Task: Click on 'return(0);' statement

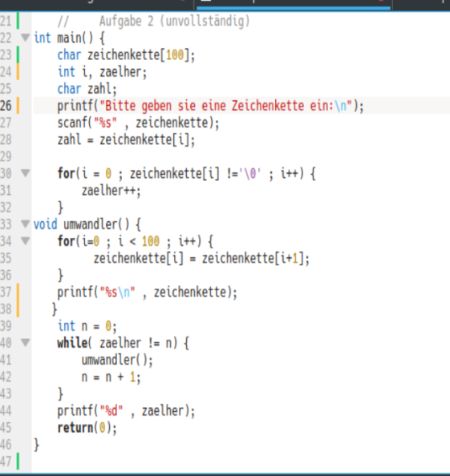Action: click(x=87, y=428)
